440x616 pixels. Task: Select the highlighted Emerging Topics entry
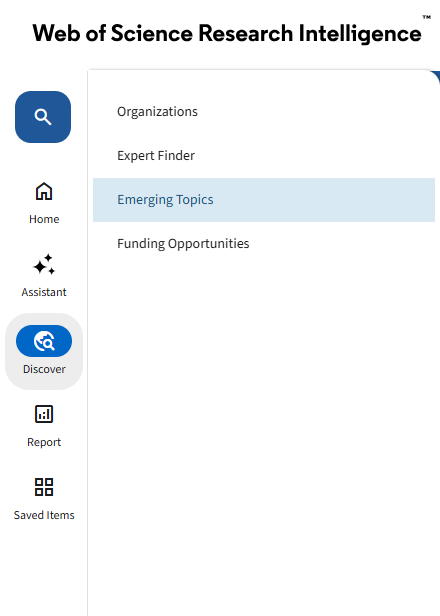[x=264, y=200]
